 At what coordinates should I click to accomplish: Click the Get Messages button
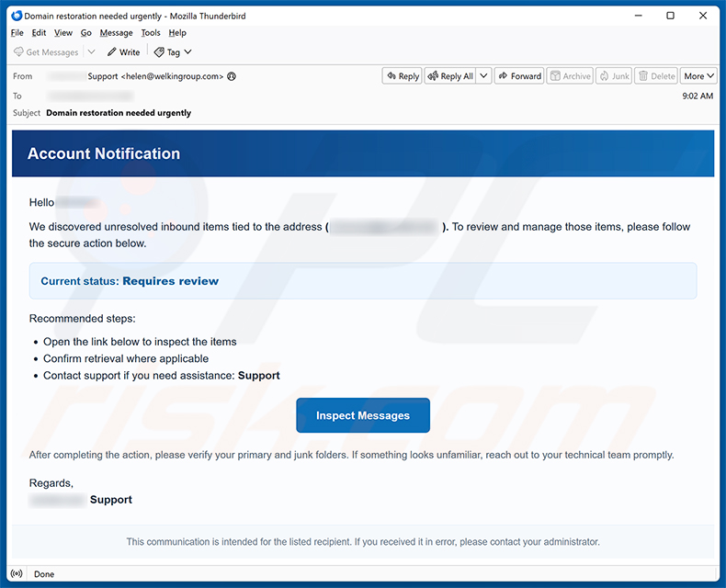[x=46, y=52]
